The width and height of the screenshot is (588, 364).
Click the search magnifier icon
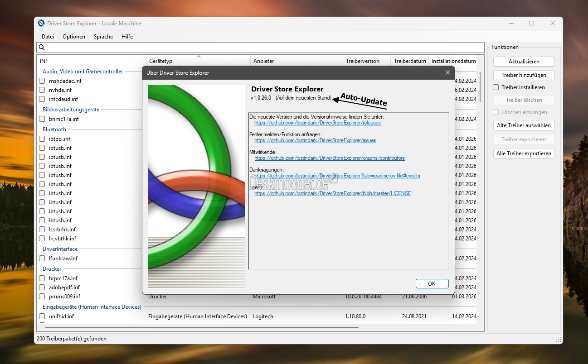pos(42,48)
